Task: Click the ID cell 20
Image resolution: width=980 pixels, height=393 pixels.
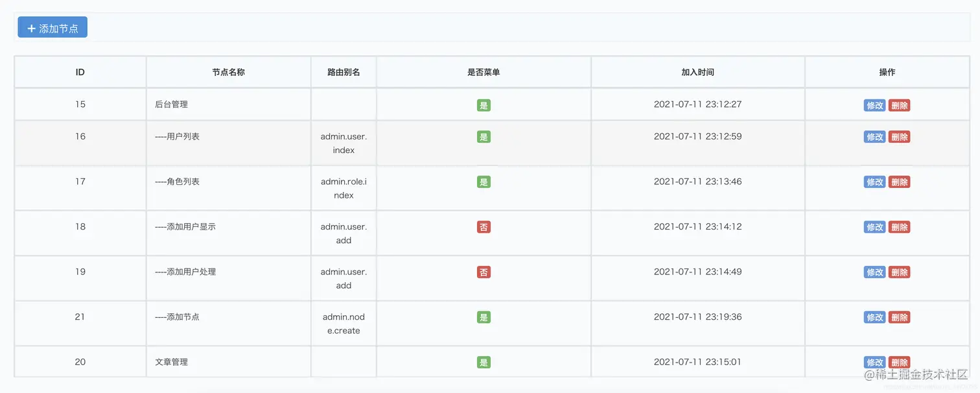Action: tap(80, 361)
